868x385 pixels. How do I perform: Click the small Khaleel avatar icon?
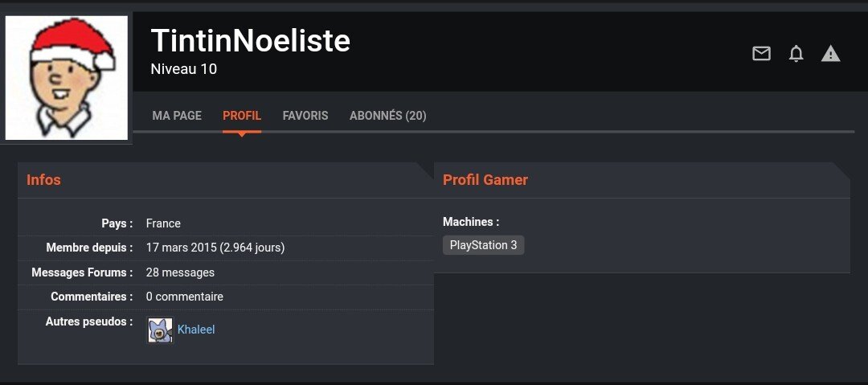[x=160, y=330]
